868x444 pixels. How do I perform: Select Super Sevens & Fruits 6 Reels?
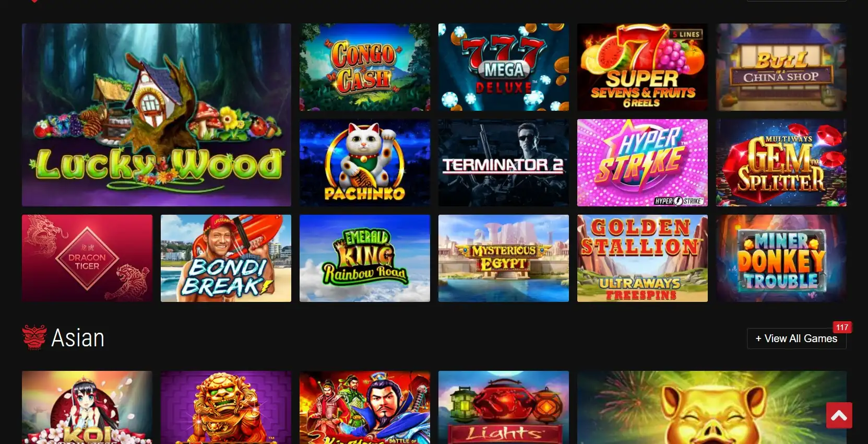(x=643, y=67)
